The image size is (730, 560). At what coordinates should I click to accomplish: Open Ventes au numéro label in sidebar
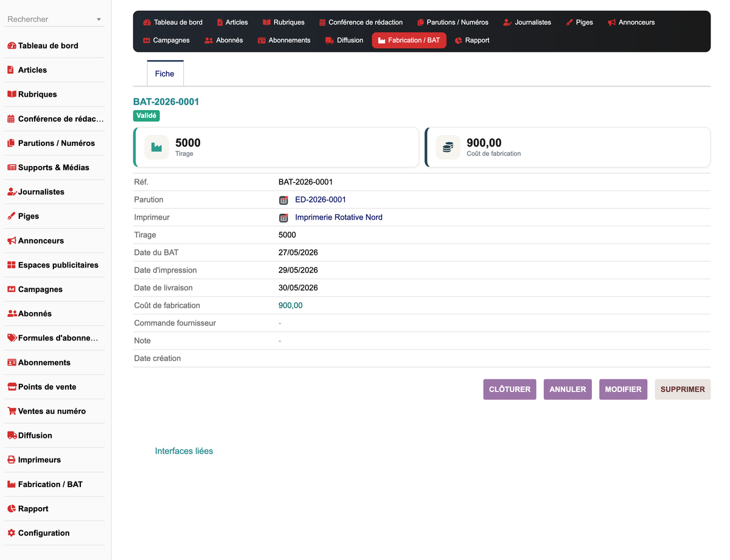pos(52,412)
